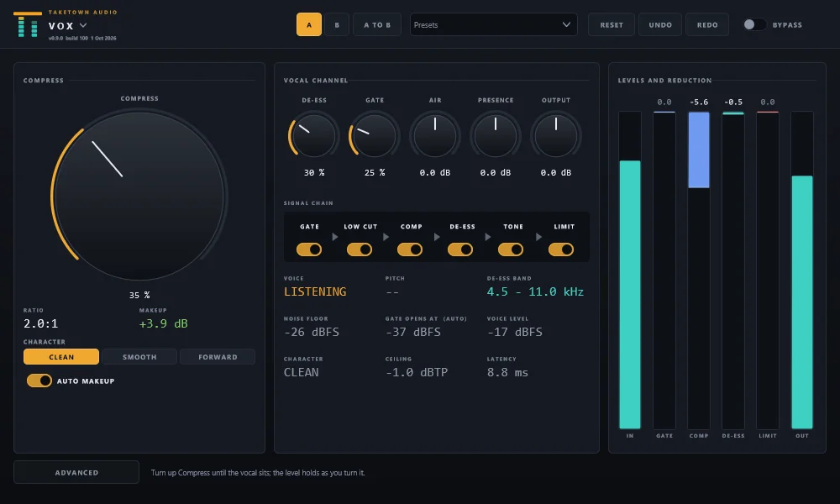Select SMOOTH character mode

pyautogui.click(x=139, y=357)
